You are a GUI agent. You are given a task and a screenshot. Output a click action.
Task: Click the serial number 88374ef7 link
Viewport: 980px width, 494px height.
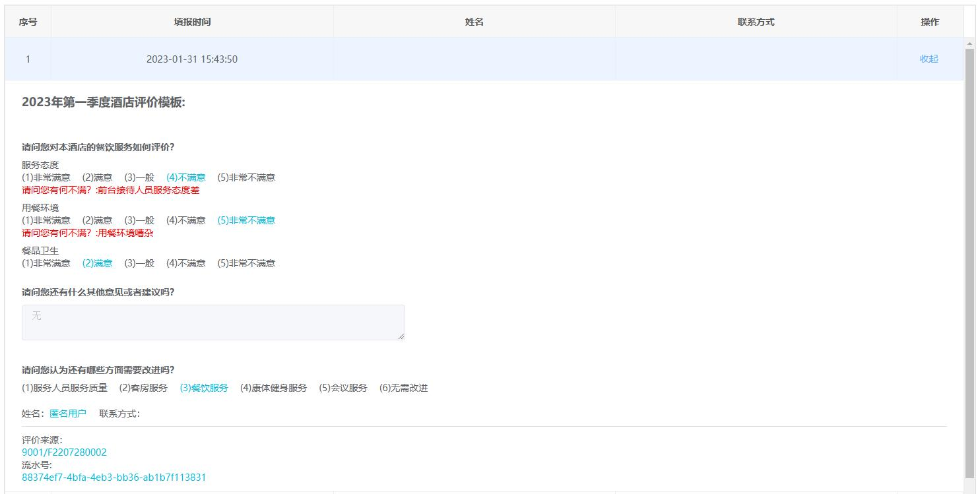pyautogui.click(x=114, y=478)
